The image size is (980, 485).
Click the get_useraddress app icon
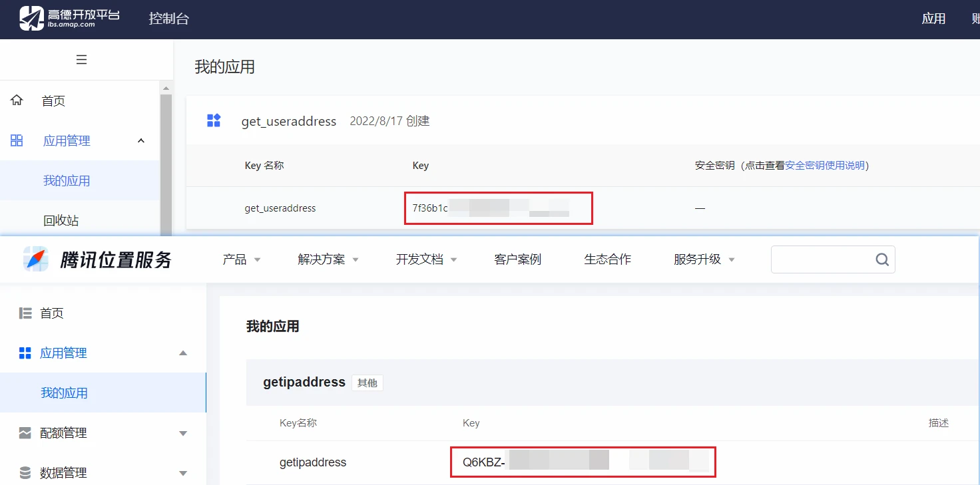click(x=214, y=120)
